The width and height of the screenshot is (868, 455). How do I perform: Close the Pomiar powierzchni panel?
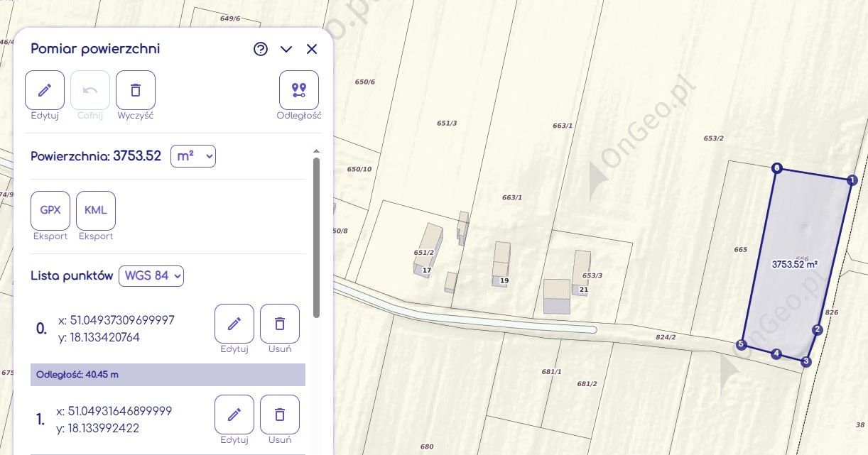(312, 49)
